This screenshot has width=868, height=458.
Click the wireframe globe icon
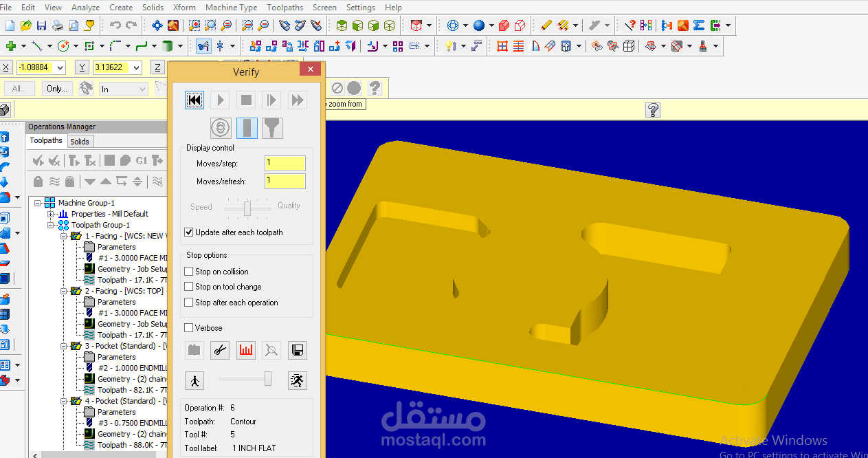click(x=453, y=25)
